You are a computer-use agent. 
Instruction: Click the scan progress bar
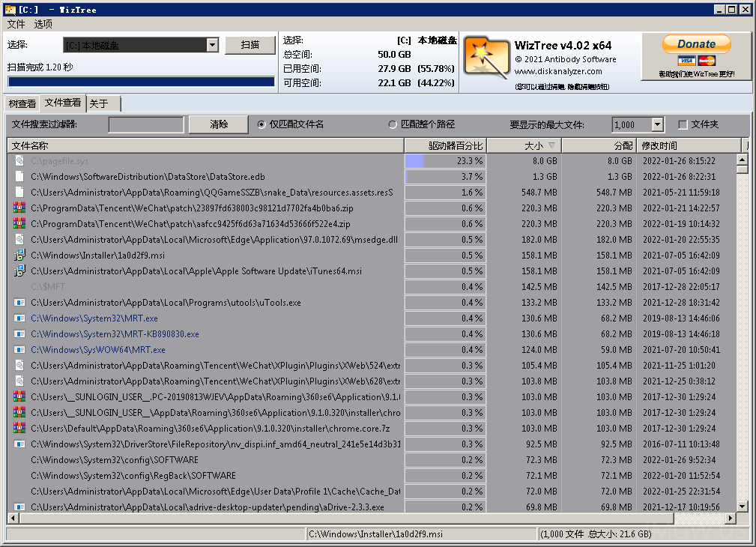(142, 82)
